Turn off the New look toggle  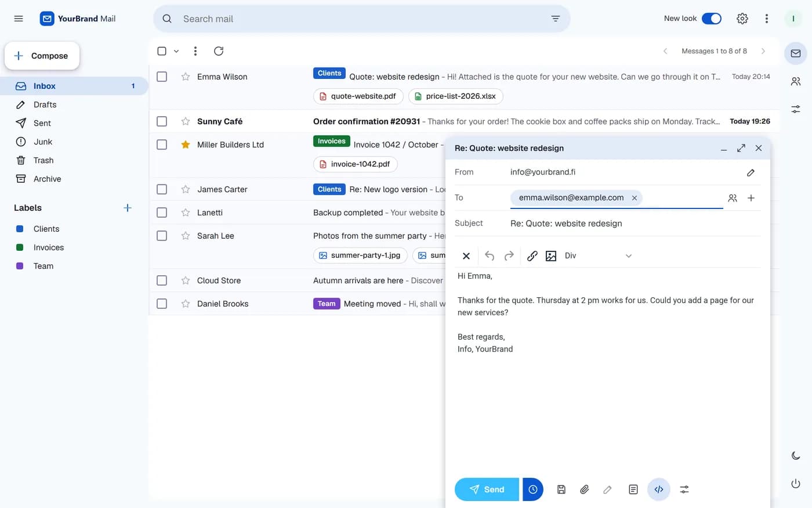pyautogui.click(x=712, y=19)
